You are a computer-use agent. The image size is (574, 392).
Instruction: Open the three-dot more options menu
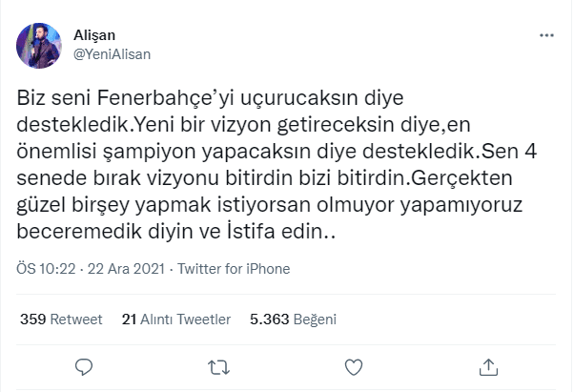pyautogui.click(x=547, y=35)
